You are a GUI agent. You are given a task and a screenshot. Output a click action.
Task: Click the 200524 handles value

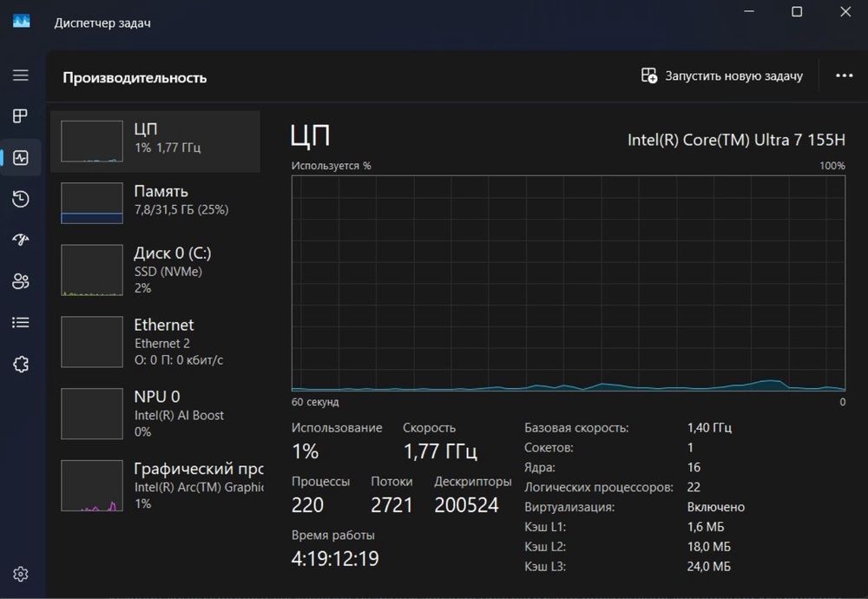[x=466, y=505]
